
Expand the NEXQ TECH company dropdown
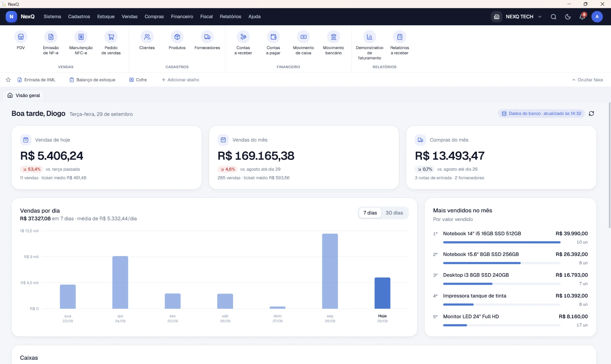517,17
